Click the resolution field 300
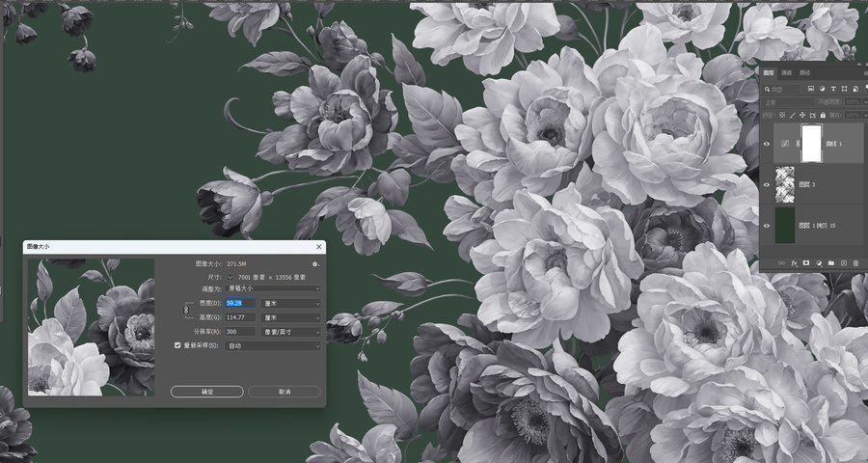This screenshot has width=868, height=463. [240, 332]
